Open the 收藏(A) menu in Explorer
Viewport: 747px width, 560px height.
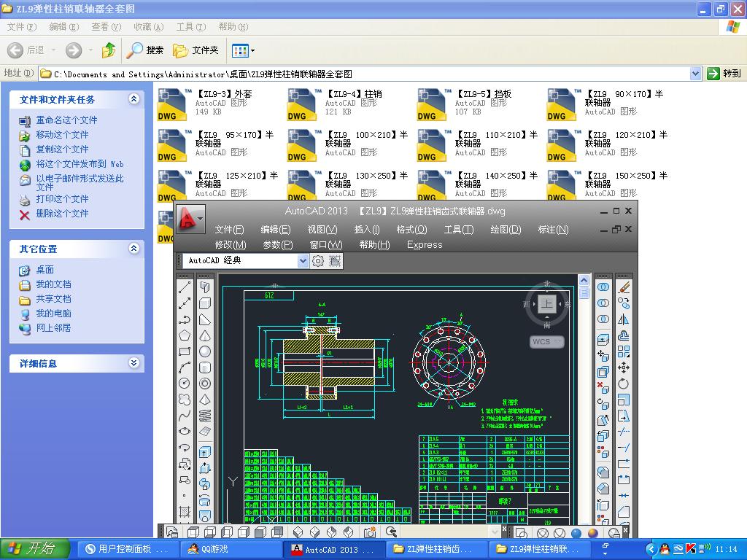148,27
